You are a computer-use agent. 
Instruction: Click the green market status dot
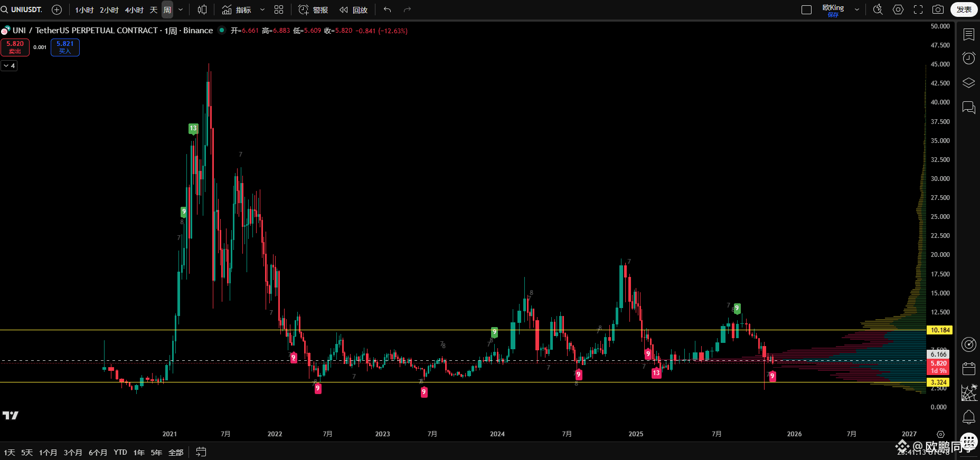222,30
